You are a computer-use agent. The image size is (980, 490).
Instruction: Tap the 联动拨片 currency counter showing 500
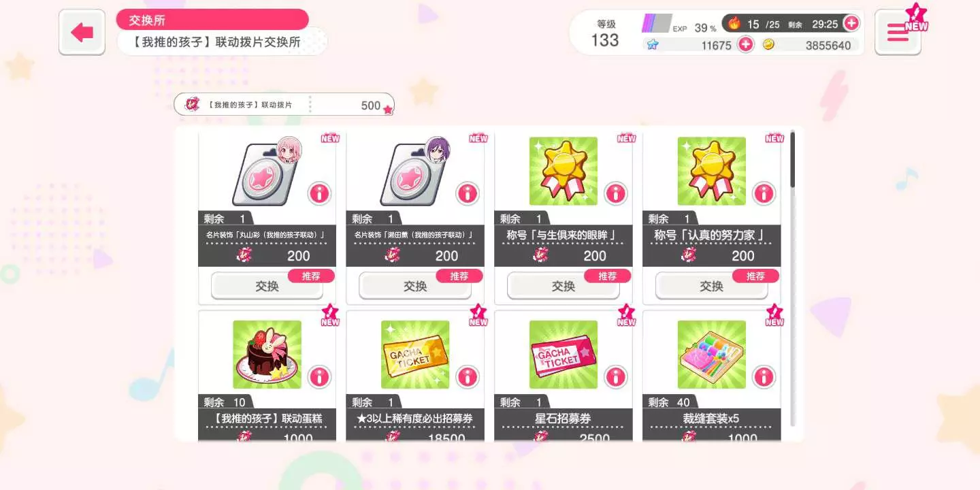tap(284, 105)
